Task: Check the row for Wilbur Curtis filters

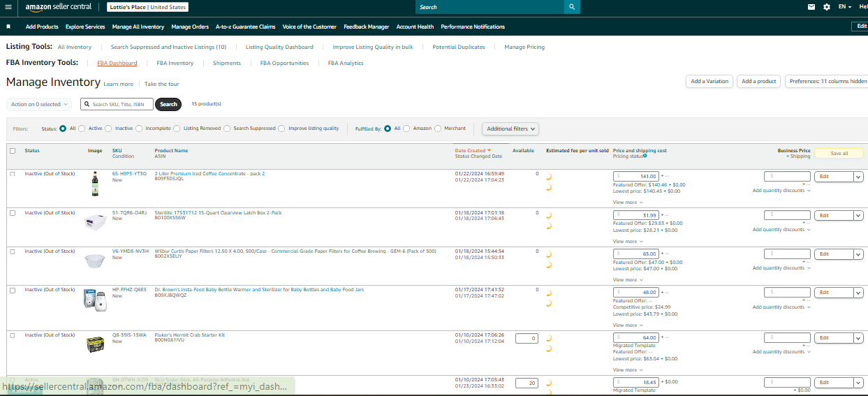Action: click(x=13, y=251)
